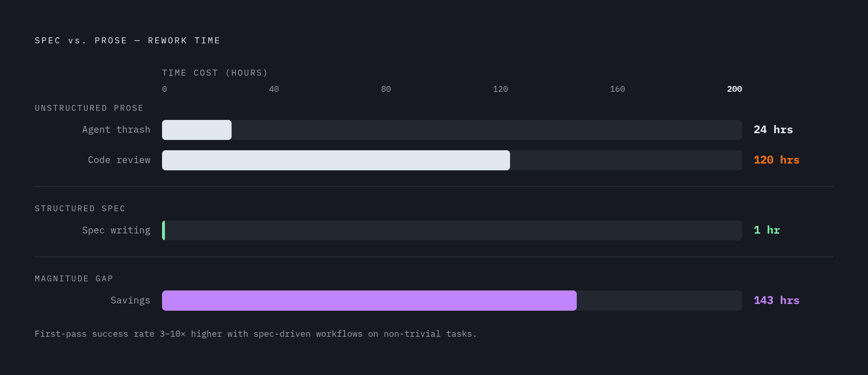Click the chart title 'SPEC vs. PROSE — REWORK TIME'
Viewport: 868px width, 375px height.
point(127,41)
